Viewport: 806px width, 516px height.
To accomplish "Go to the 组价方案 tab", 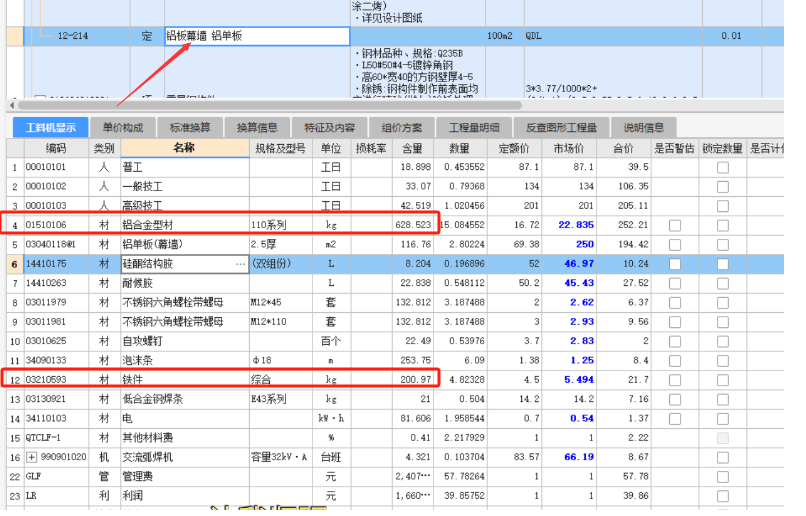I will click(402, 127).
